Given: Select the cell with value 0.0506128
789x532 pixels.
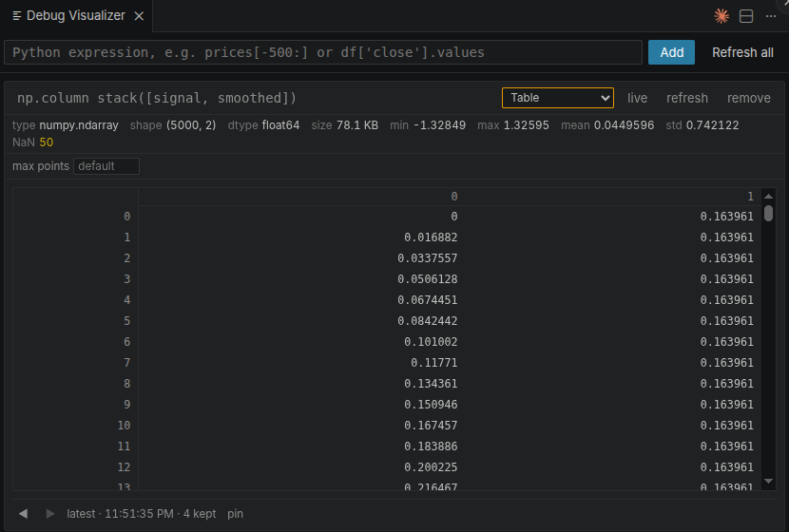Looking at the screenshot, I should coord(427,278).
